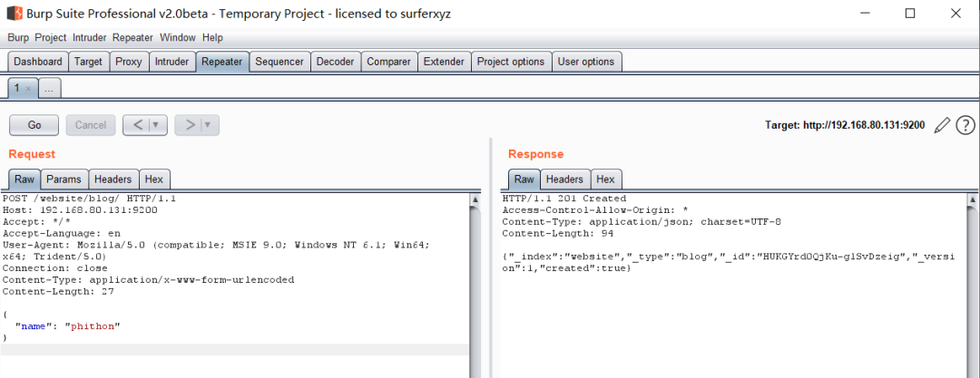Screen dimensions: 980x378
Task: Click the Burp Suite logo icon in title bar
Action: (15, 13)
